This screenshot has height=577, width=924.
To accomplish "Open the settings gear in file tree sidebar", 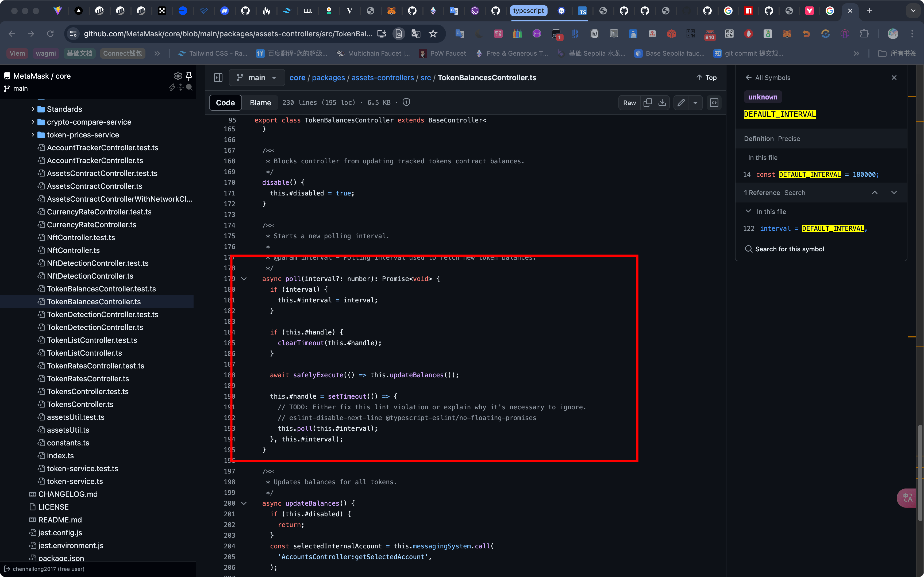I will (x=178, y=76).
